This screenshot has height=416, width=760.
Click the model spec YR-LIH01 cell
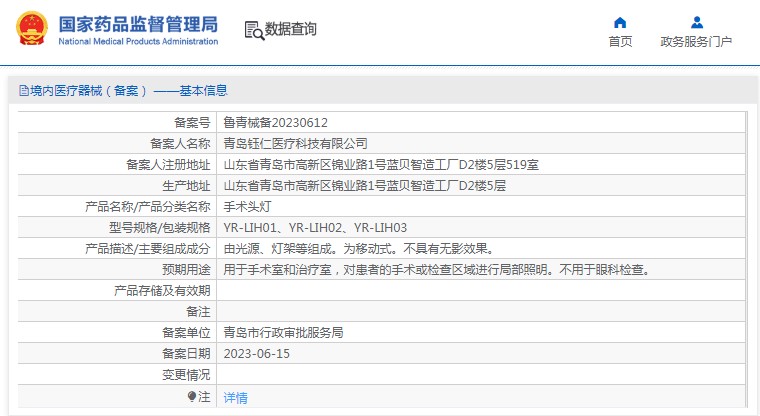[x=315, y=227]
